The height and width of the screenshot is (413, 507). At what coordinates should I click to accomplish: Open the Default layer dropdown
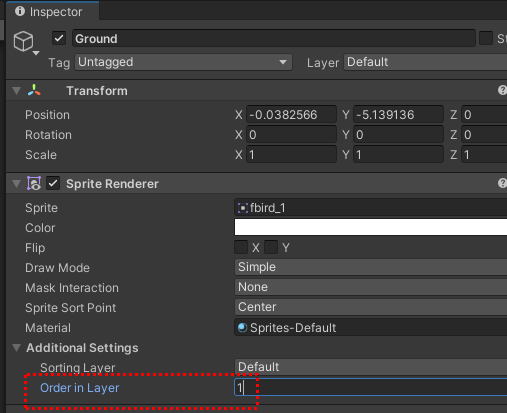[x=425, y=62]
